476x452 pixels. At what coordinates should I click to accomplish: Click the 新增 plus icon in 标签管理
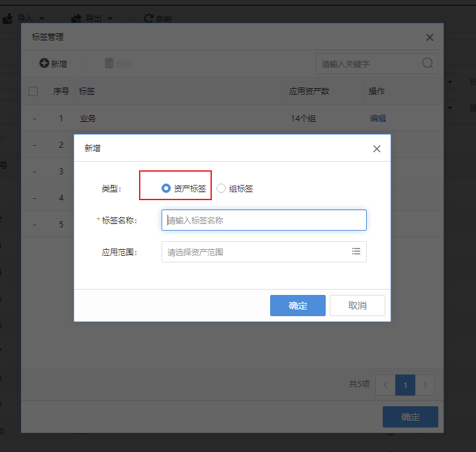pyautogui.click(x=44, y=64)
